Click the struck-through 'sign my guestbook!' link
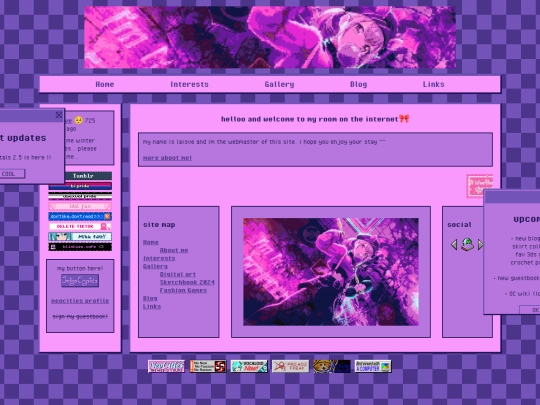The width and height of the screenshot is (540, 405). point(80,316)
